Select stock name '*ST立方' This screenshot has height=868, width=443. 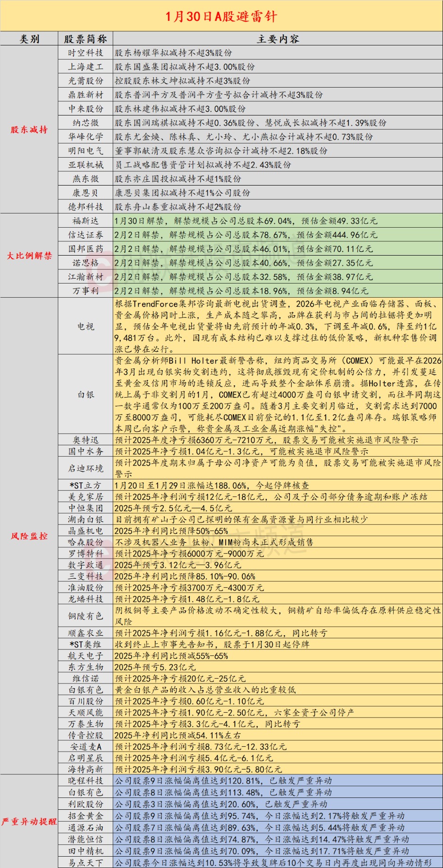tap(86, 485)
